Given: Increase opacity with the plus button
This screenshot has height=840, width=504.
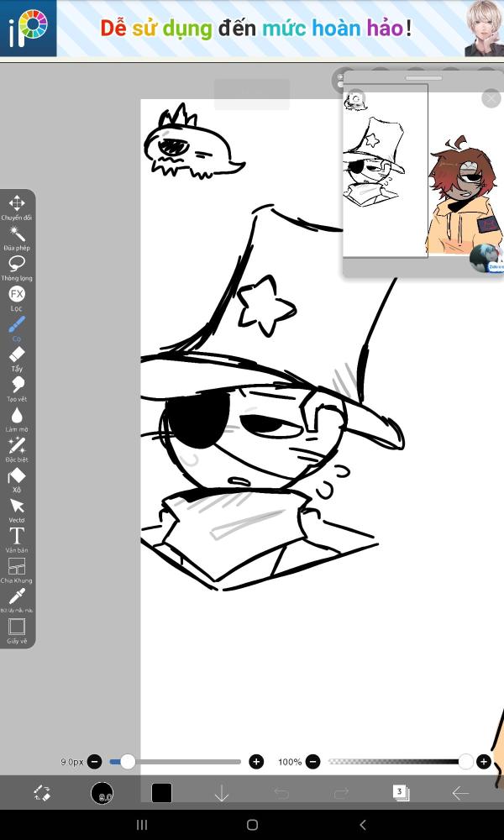Looking at the screenshot, I should (484, 761).
